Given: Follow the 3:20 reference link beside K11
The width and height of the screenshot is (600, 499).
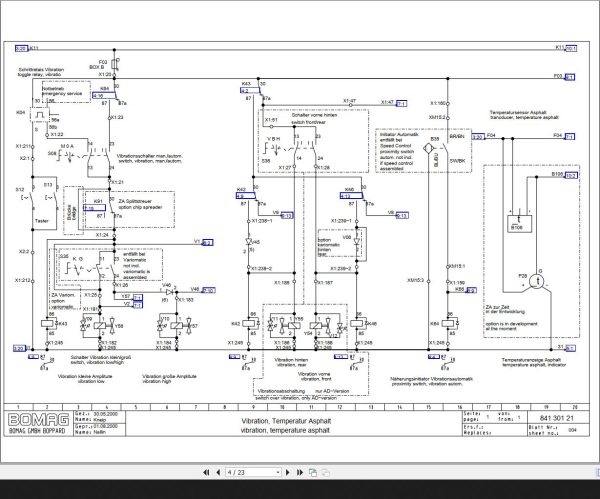Looking at the screenshot, I should click(21, 48).
